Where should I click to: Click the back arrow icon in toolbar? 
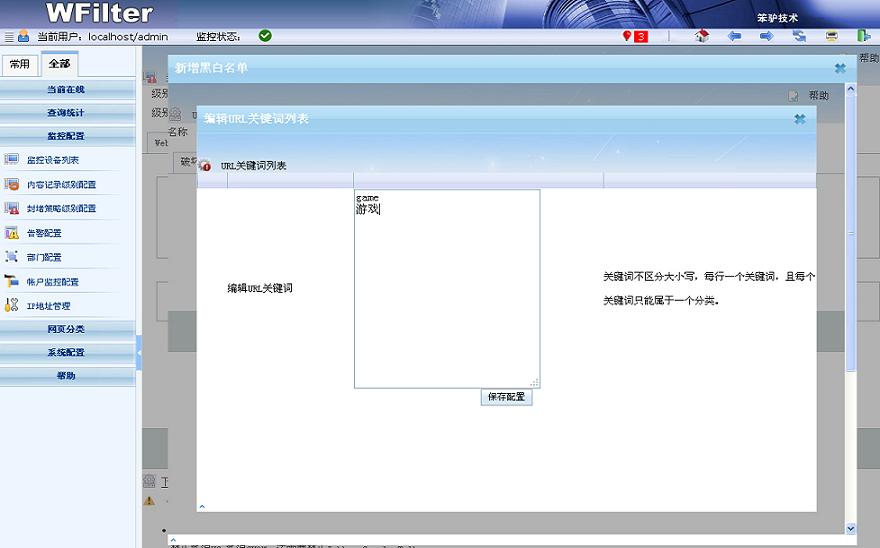click(x=734, y=36)
